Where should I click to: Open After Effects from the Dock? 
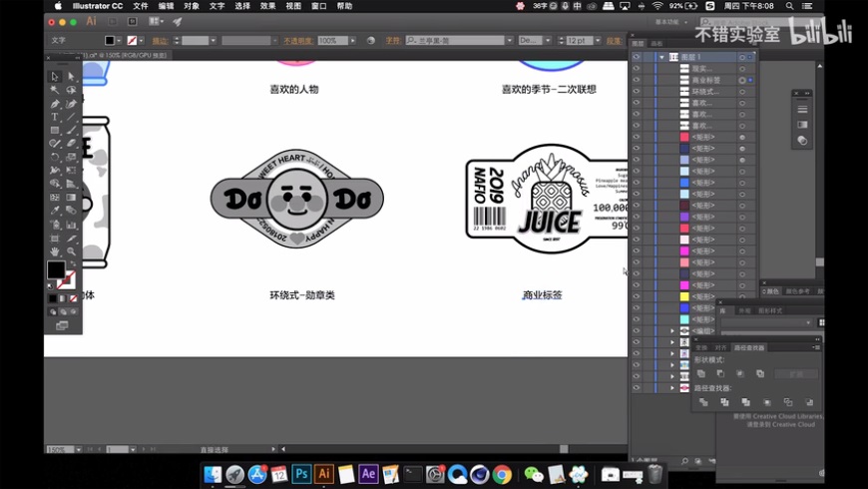point(368,474)
